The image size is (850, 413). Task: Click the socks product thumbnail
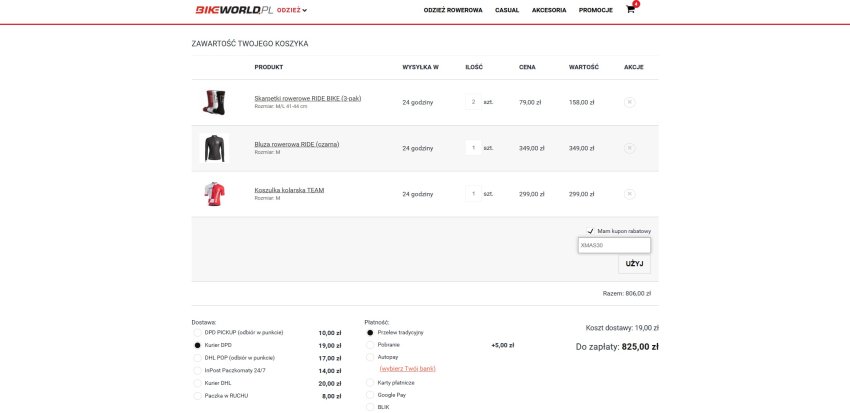[214, 102]
